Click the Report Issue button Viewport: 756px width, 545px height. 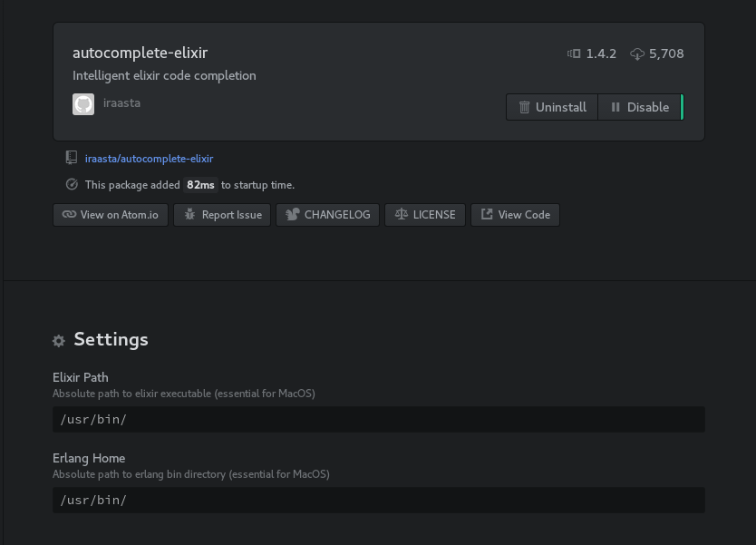pos(222,215)
